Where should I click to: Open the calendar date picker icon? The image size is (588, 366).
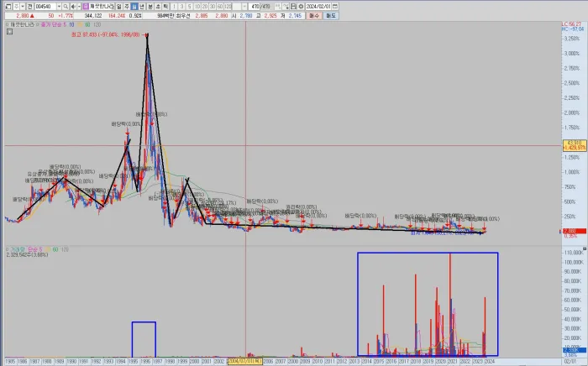point(335,7)
